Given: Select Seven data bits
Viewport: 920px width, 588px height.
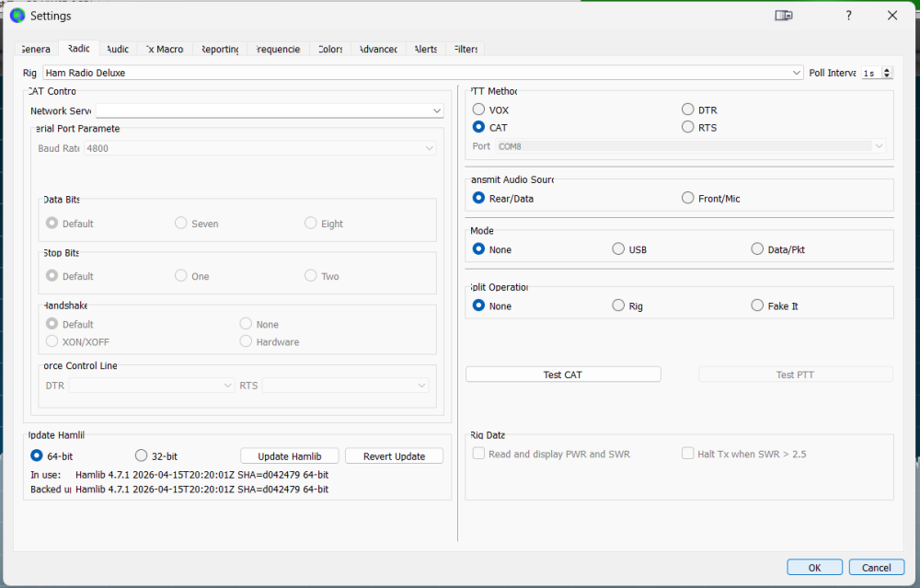Looking at the screenshot, I should coord(197,224).
